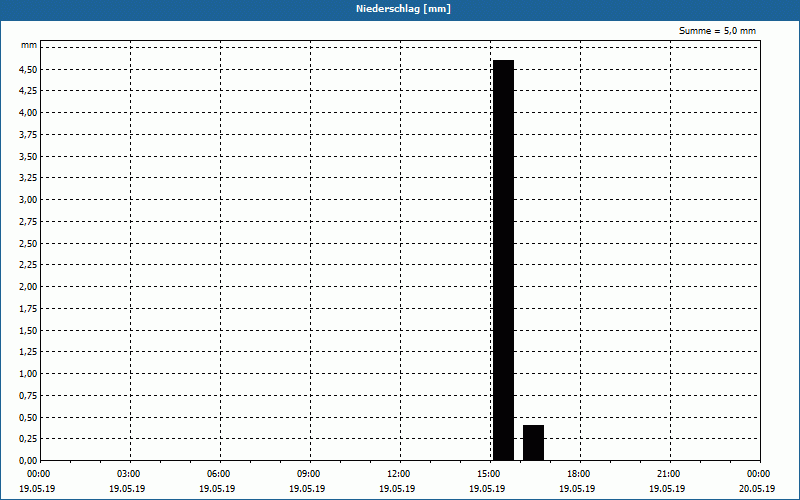Click the mm unit label on y-axis
Screen dimensions: 800x500
point(29,45)
